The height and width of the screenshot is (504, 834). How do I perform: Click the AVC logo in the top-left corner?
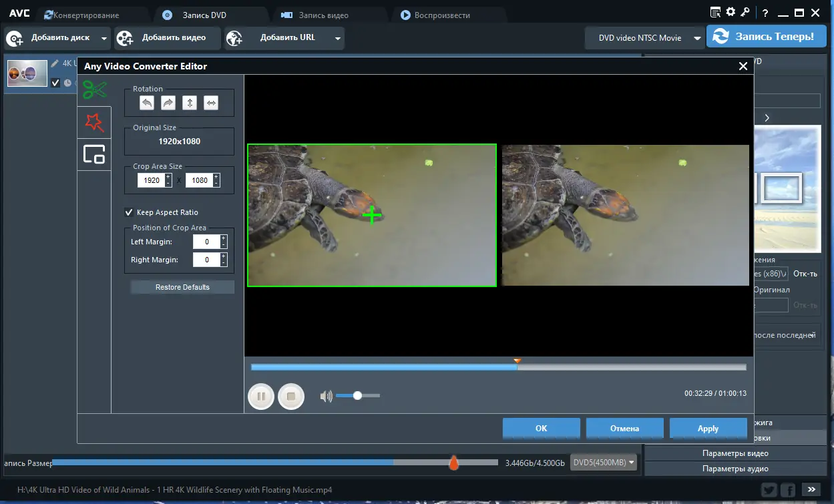(x=19, y=13)
